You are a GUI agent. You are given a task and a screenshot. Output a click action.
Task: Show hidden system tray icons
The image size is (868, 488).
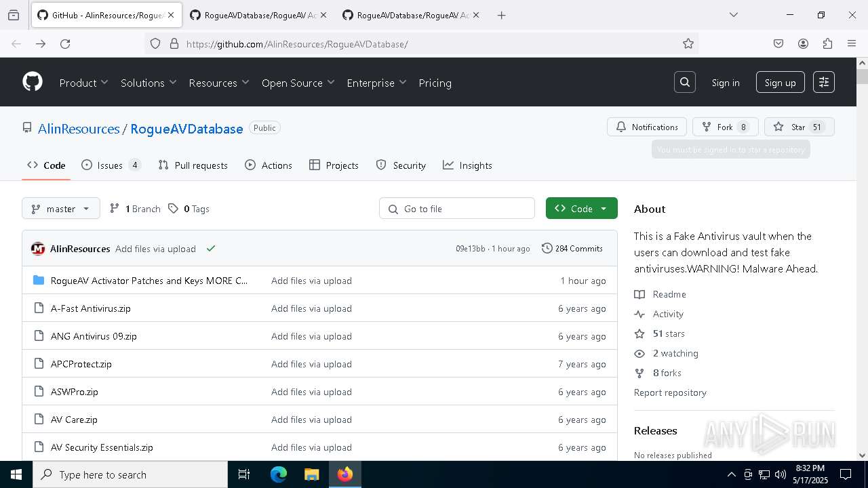tap(731, 474)
